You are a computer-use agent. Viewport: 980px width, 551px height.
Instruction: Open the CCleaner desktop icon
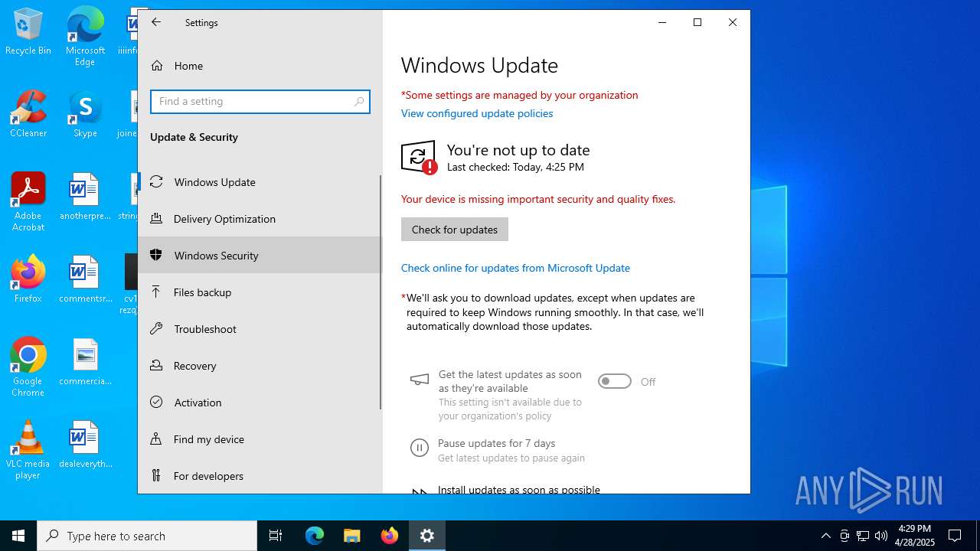(28, 113)
